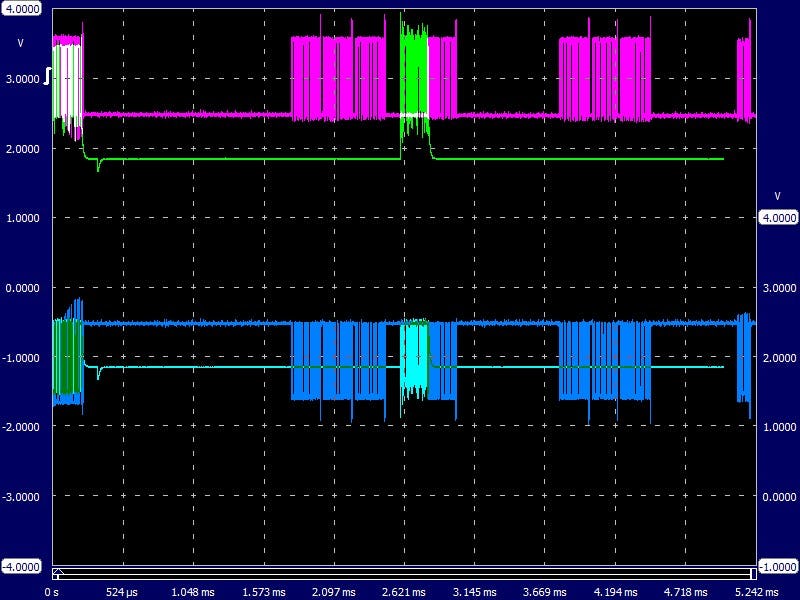This screenshot has height=600, width=800.
Task: Click the bright green burst at 2.621 ms
Action: tap(413, 70)
